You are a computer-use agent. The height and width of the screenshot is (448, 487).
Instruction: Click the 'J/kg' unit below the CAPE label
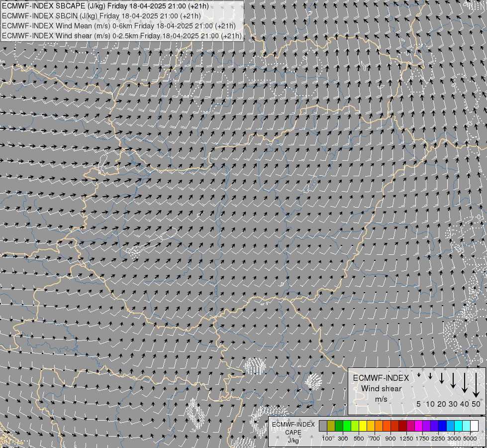pyautogui.click(x=293, y=441)
